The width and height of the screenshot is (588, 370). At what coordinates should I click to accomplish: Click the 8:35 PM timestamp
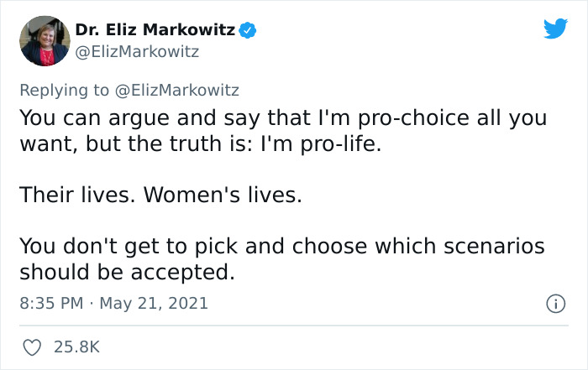(50, 302)
